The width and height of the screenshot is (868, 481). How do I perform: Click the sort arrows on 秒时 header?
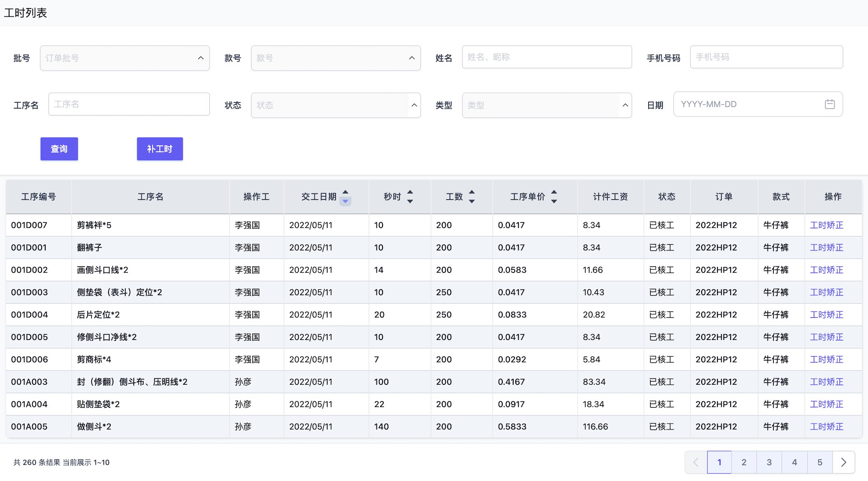pyautogui.click(x=410, y=197)
